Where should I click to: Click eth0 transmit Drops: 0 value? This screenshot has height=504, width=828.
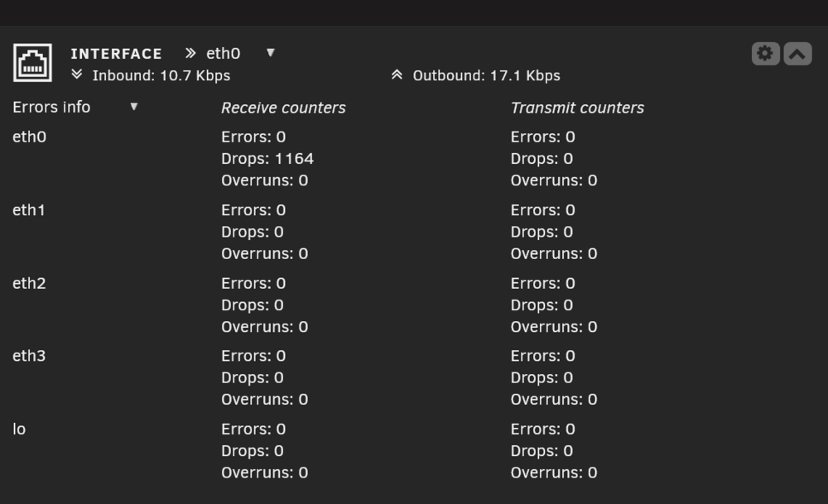point(542,158)
